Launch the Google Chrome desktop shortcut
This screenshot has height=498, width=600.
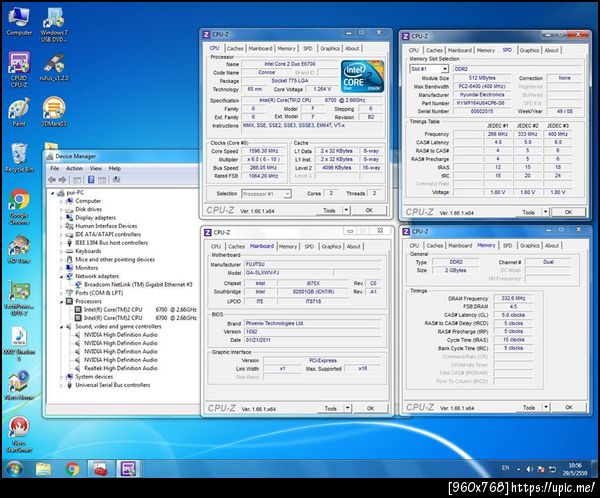pos(19,206)
